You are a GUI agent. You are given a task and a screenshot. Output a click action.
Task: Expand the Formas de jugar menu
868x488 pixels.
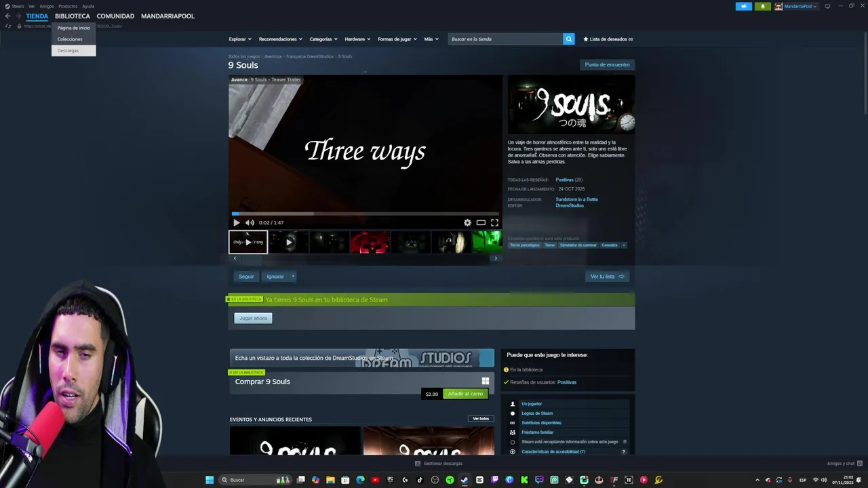tap(397, 39)
